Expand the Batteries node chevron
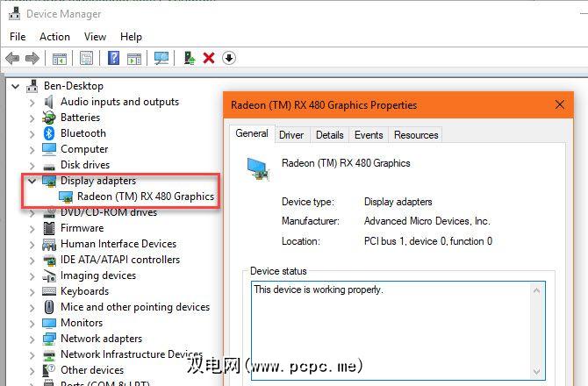The width and height of the screenshot is (588, 386). pos(32,118)
